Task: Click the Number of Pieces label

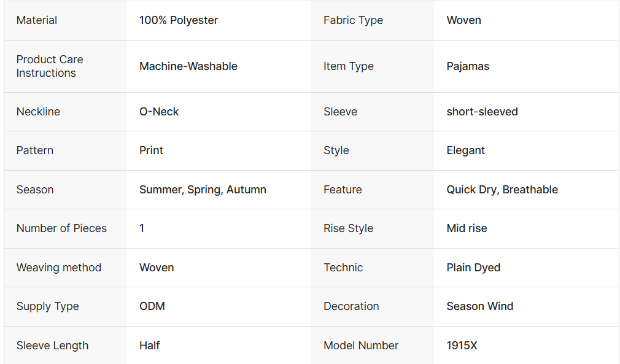Action: [x=61, y=228]
